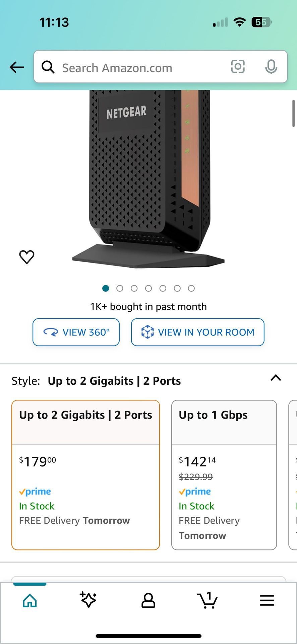The height and width of the screenshot is (644, 297).
Task: Tap VIEW IN YOUR ROOM
Action: (197, 332)
